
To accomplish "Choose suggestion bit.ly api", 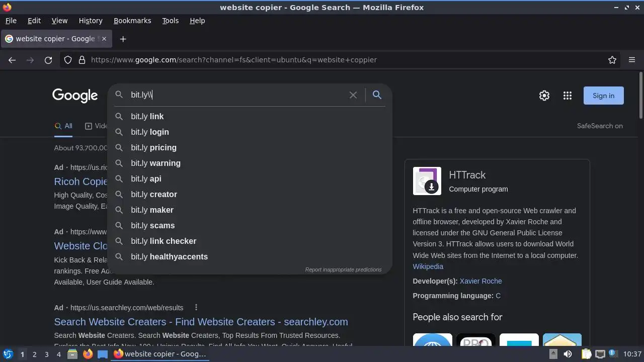I will [250, 178].
